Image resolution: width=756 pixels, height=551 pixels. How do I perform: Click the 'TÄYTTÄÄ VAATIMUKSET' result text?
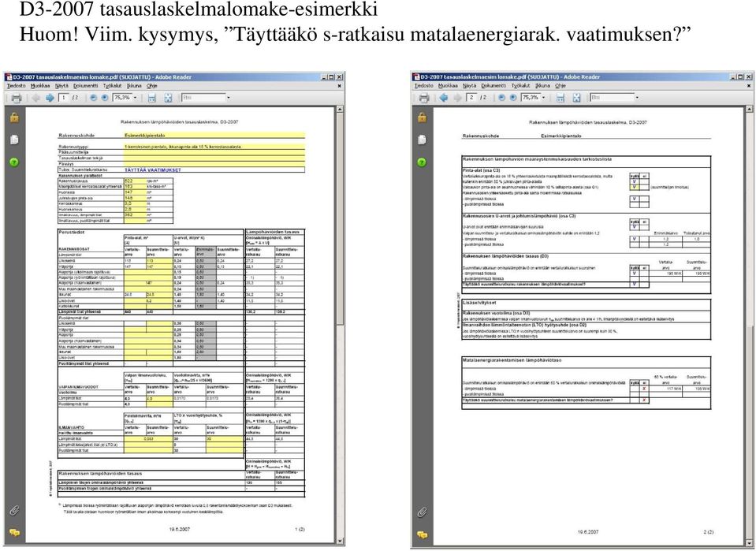(x=152, y=170)
